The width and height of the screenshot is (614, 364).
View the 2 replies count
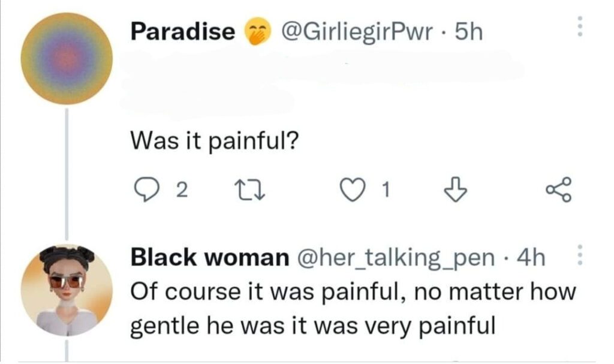[x=183, y=190]
